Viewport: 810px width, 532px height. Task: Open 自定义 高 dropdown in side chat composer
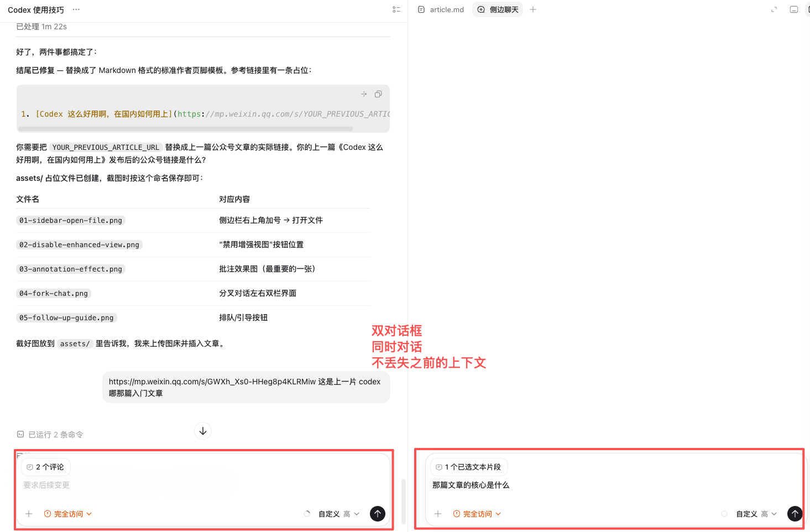tap(756, 514)
